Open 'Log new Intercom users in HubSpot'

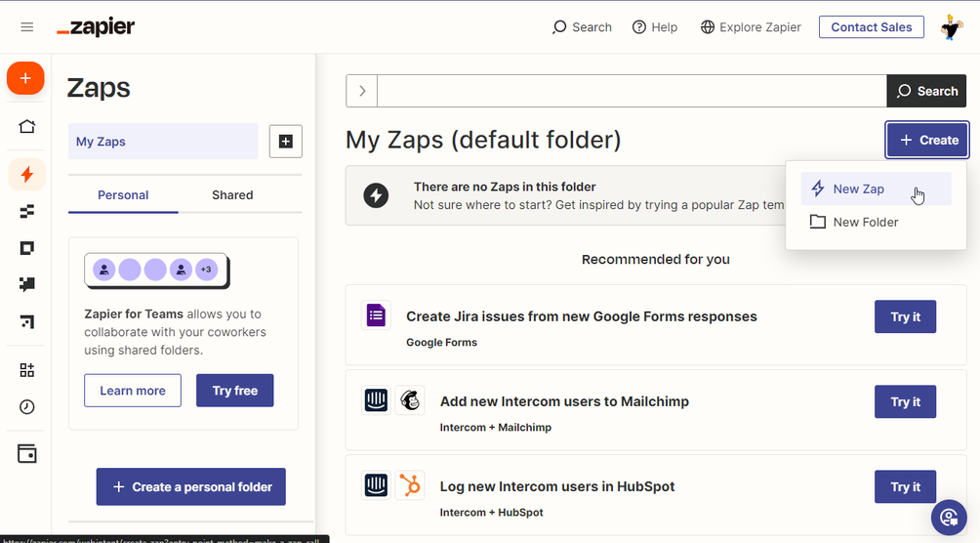[x=557, y=486]
